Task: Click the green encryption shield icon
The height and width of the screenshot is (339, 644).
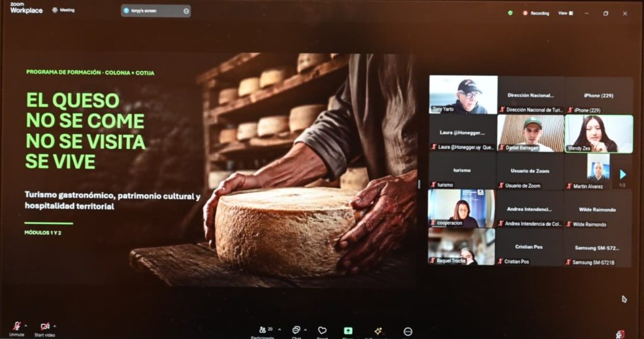Action: tap(510, 13)
